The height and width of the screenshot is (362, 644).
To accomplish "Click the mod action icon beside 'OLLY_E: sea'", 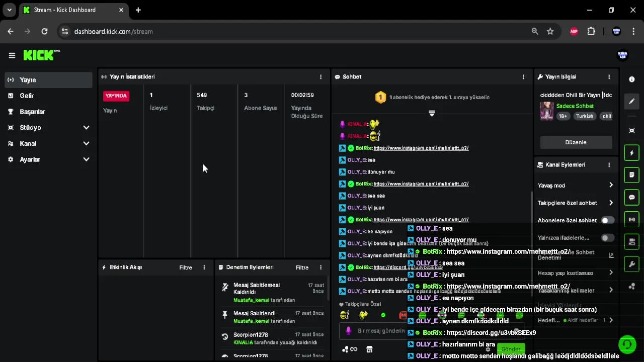I will tap(342, 160).
